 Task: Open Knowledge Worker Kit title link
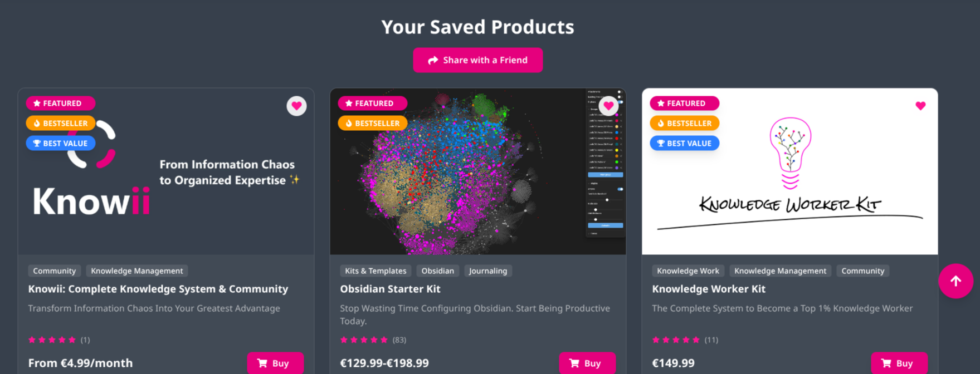click(709, 289)
